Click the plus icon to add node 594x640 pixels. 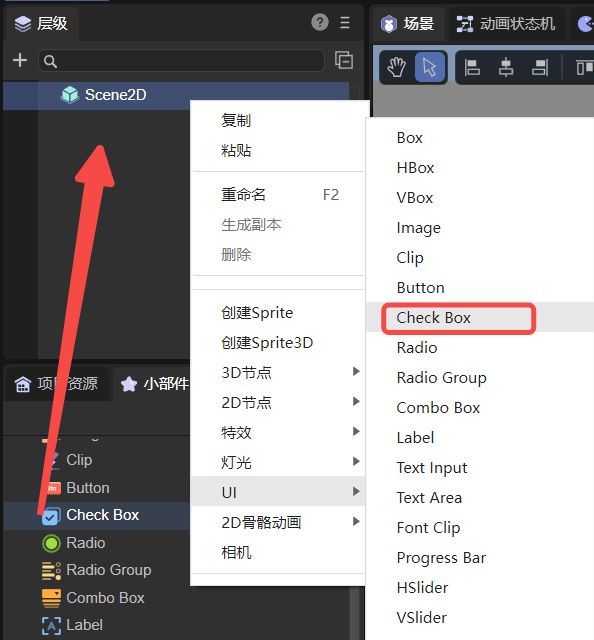20,60
